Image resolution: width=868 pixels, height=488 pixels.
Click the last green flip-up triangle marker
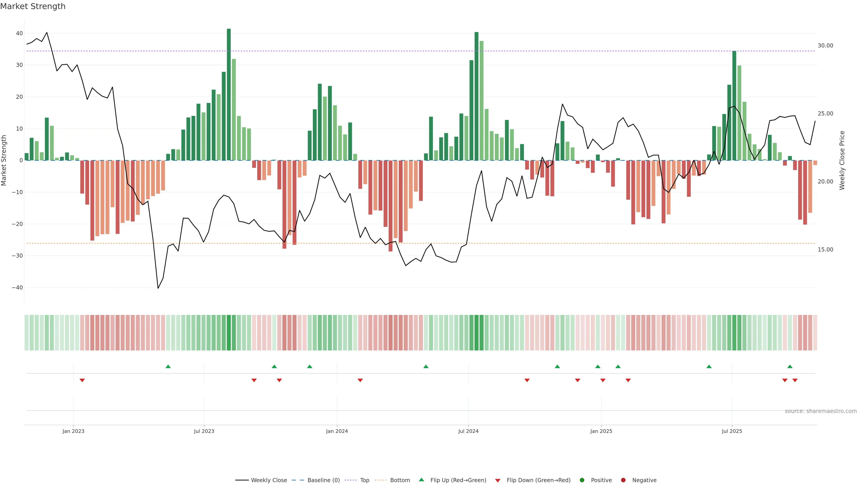790,366
